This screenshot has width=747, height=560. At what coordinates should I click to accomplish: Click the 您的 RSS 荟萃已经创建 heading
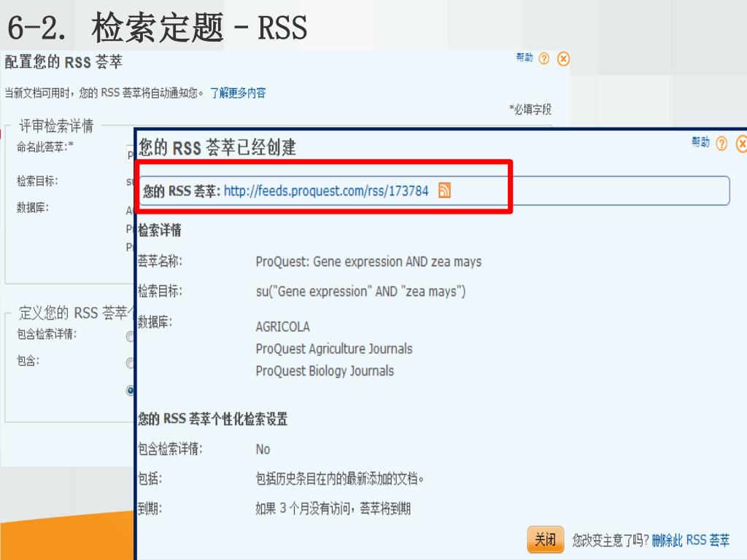pyautogui.click(x=217, y=147)
